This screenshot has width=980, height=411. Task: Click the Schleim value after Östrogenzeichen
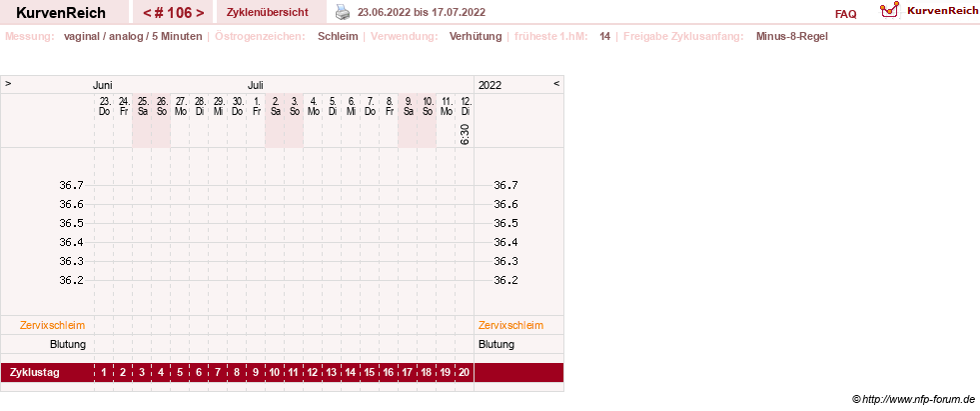338,36
